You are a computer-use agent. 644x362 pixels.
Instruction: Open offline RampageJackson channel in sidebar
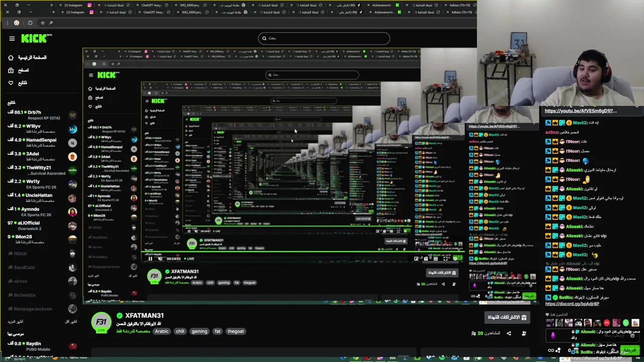tap(42, 309)
